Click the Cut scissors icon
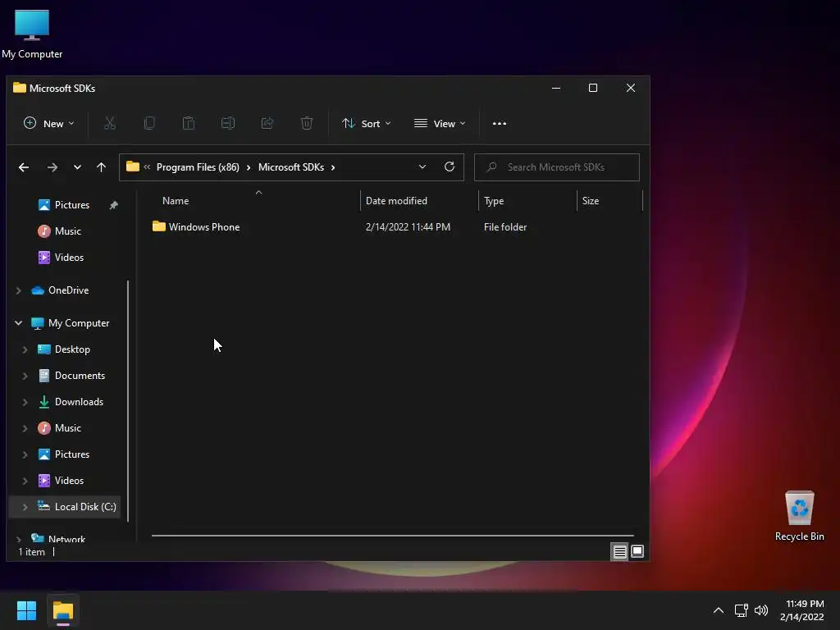Viewport: 840px width, 630px height. [110, 124]
